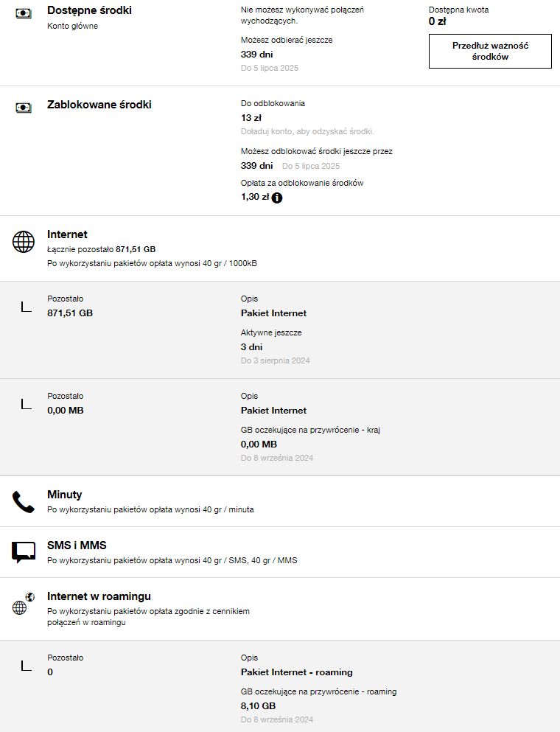Click the 0,00 MB package sub-item marker
The image size is (560, 732).
pyautogui.click(x=26, y=404)
